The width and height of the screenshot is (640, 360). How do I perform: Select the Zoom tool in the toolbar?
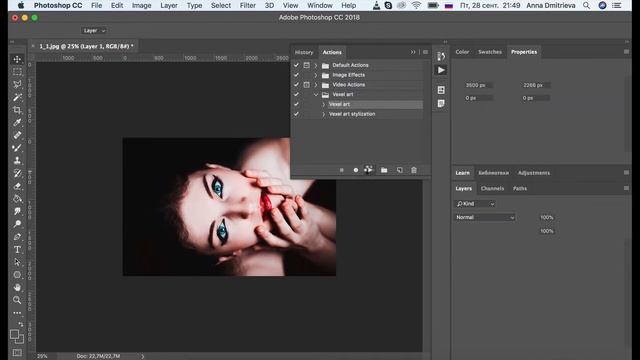[17, 300]
